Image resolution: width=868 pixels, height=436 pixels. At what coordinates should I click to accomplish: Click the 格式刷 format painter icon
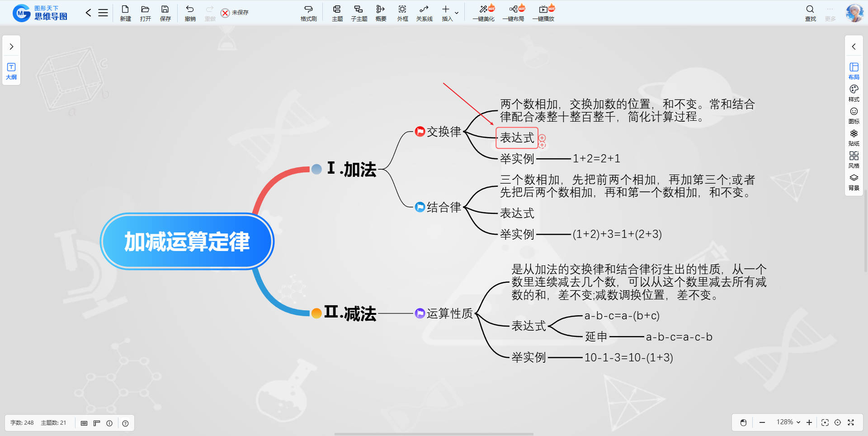[308, 13]
